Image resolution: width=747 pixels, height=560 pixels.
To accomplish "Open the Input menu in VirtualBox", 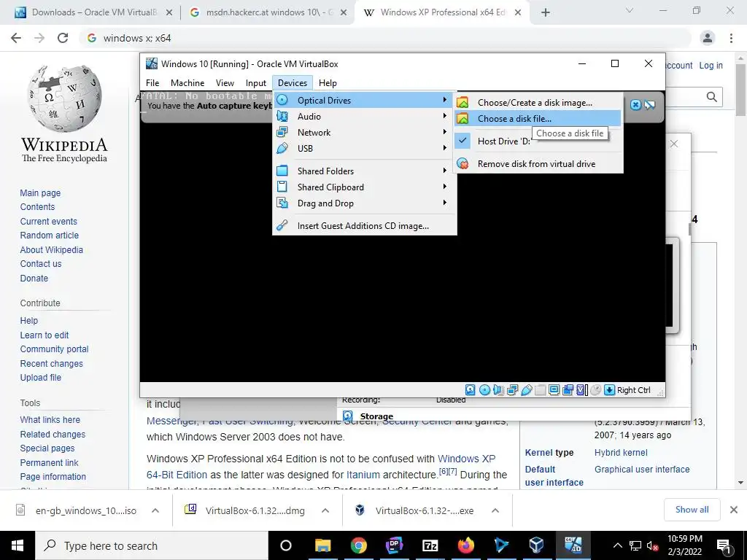I will pyautogui.click(x=256, y=83).
